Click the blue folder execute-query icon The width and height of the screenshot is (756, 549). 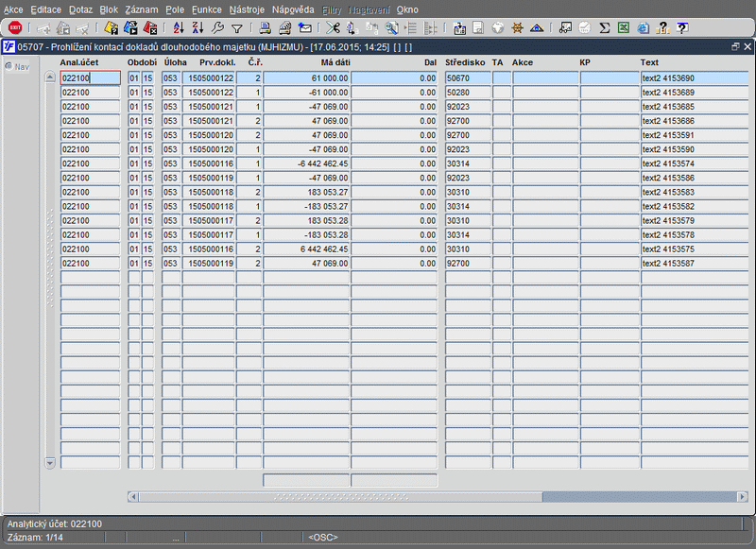coord(130,28)
